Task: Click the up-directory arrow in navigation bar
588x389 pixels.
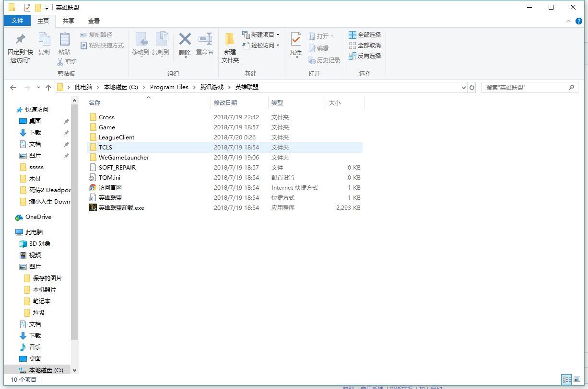Action: [x=48, y=88]
